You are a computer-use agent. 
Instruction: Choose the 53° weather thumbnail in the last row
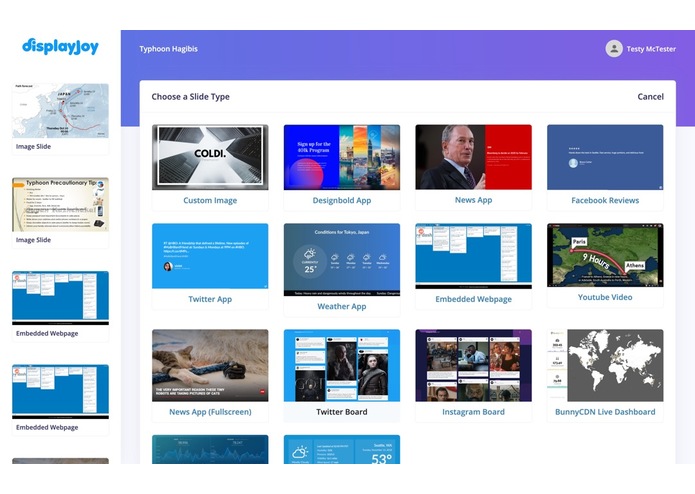point(342,449)
